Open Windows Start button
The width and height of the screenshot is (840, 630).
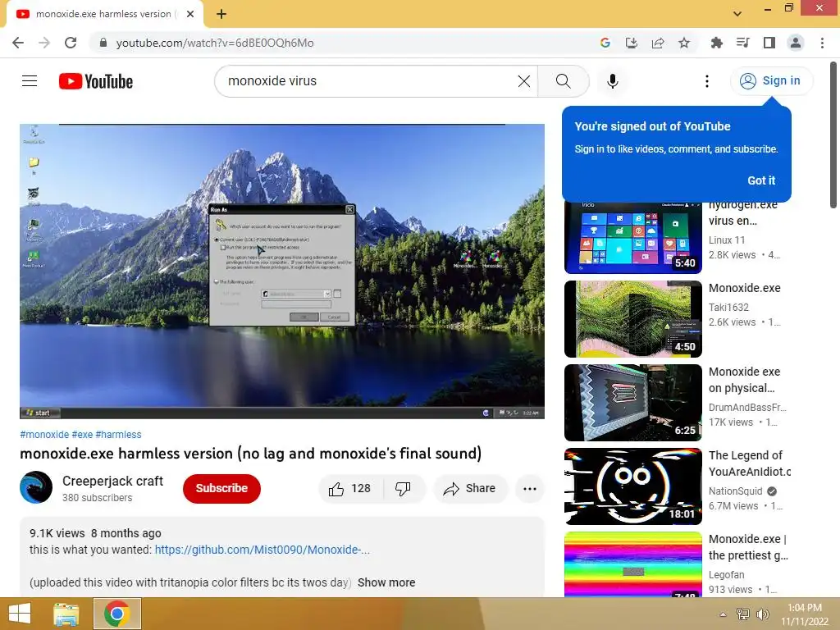pos(20,614)
